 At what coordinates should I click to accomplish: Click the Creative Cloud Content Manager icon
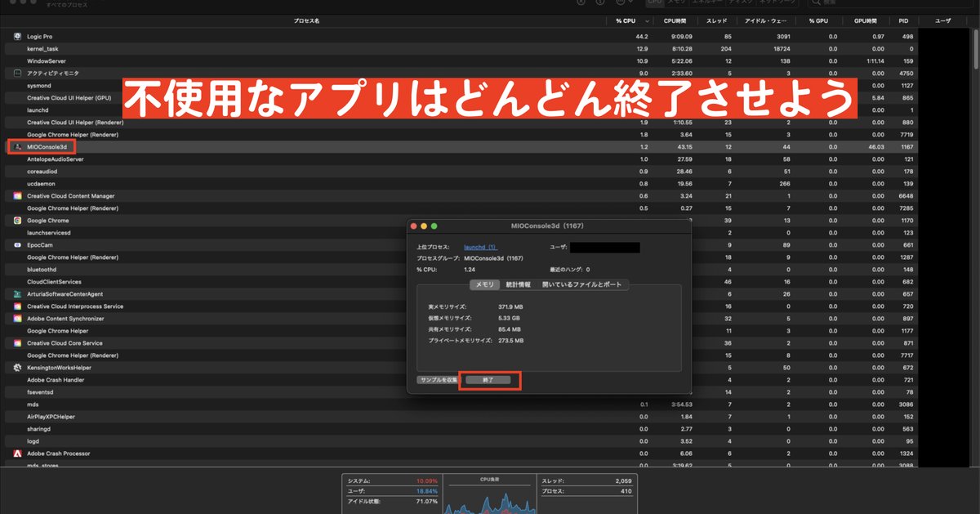(17, 196)
